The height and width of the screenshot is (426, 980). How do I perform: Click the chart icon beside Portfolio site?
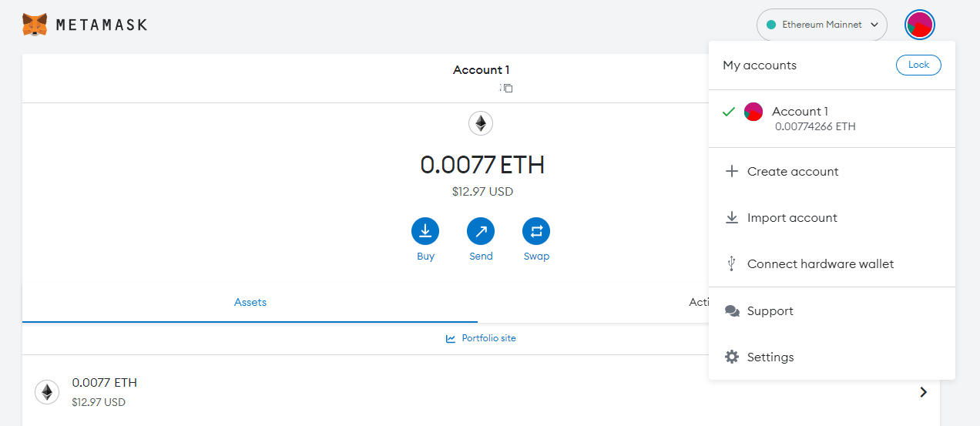[x=451, y=338]
